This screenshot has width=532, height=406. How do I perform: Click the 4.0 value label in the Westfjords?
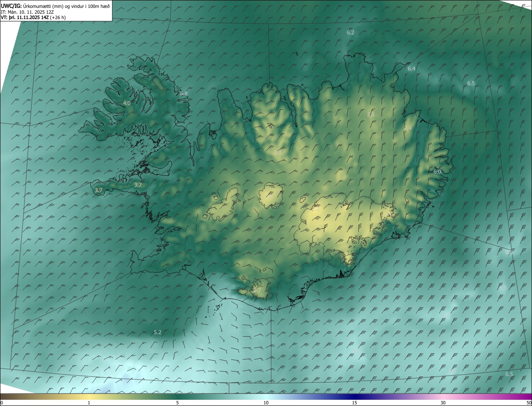127,103
